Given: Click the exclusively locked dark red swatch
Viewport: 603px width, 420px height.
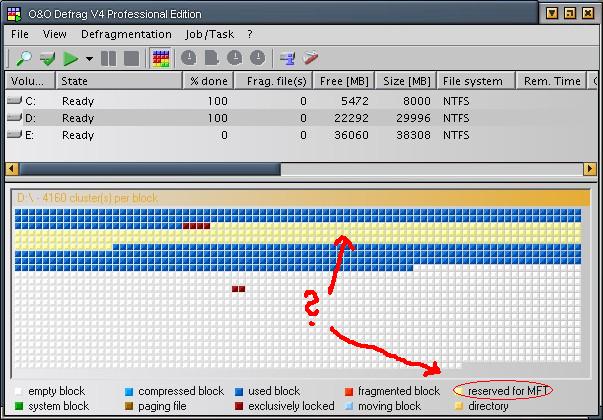Looking at the screenshot, I should 239,406.
